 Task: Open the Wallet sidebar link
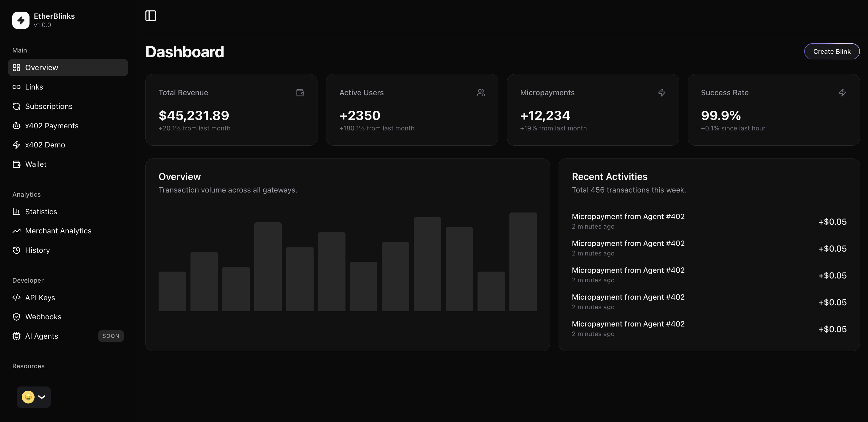[x=36, y=164]
